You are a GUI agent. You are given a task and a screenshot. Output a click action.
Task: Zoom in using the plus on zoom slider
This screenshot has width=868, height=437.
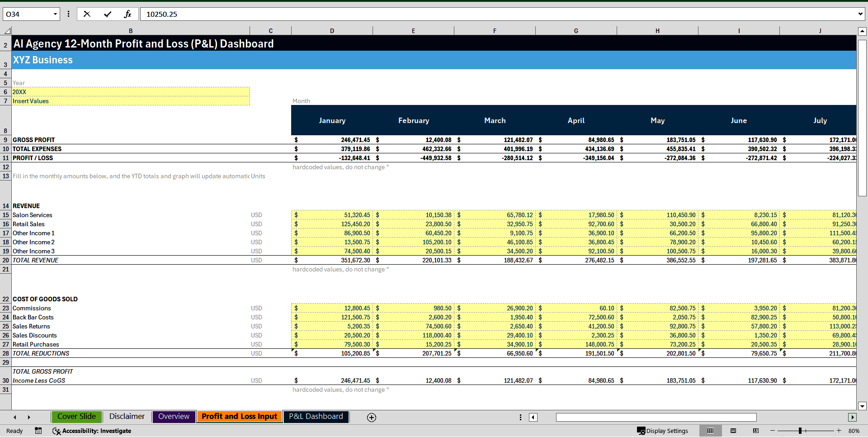(x=839, y=431)
